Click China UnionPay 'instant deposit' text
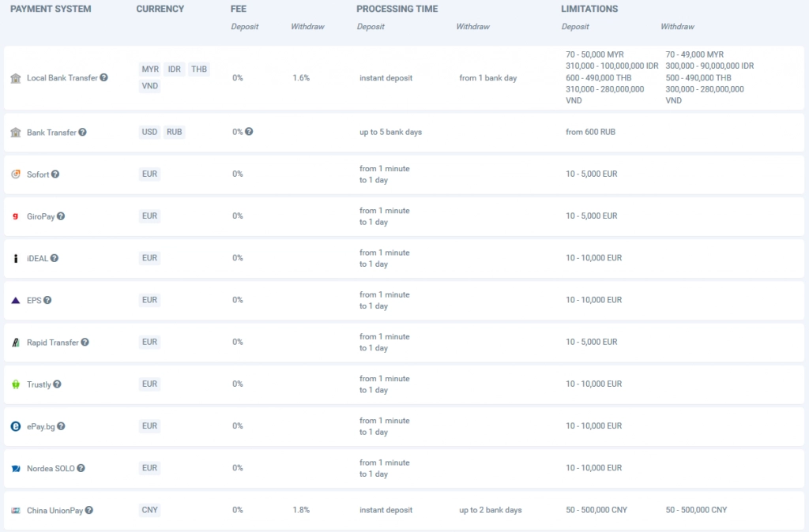The height and width of the screenshot is (532, 809). tap(386, 510)
